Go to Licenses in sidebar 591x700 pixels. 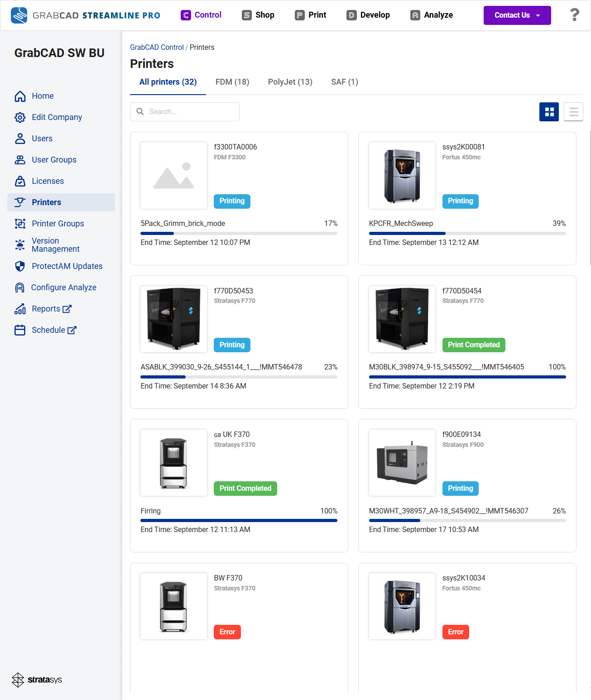[48, 181]
